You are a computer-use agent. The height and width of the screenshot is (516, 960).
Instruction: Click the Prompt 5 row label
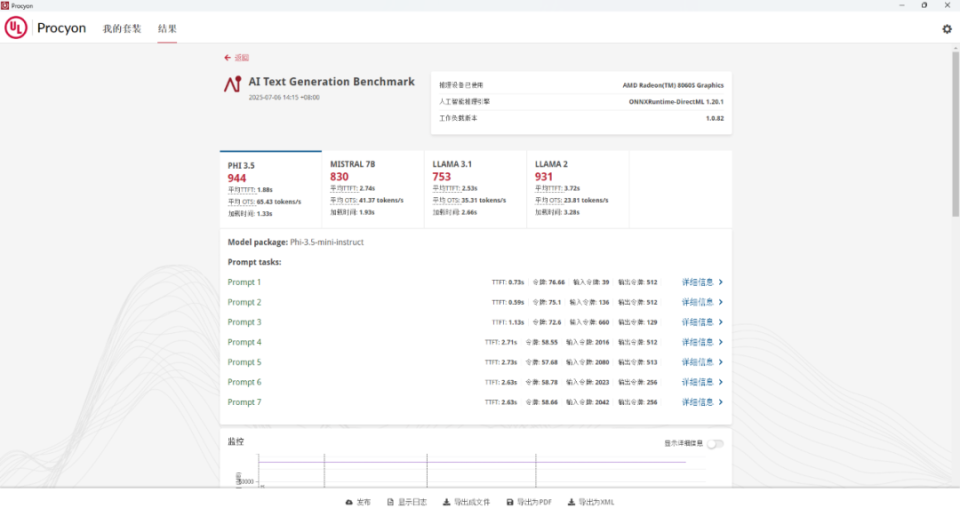coord(244,362)
